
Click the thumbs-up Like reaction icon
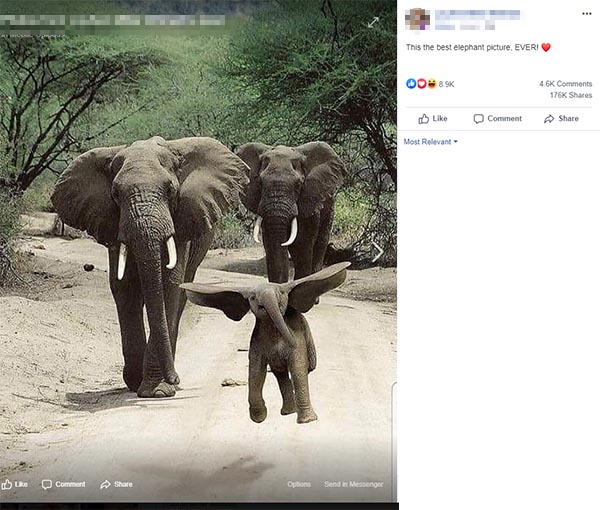tap(411, 83)
